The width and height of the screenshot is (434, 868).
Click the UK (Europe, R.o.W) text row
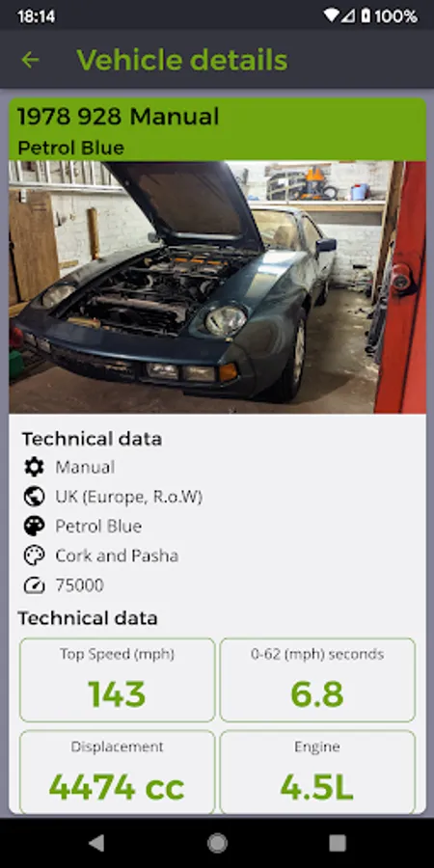129,497
